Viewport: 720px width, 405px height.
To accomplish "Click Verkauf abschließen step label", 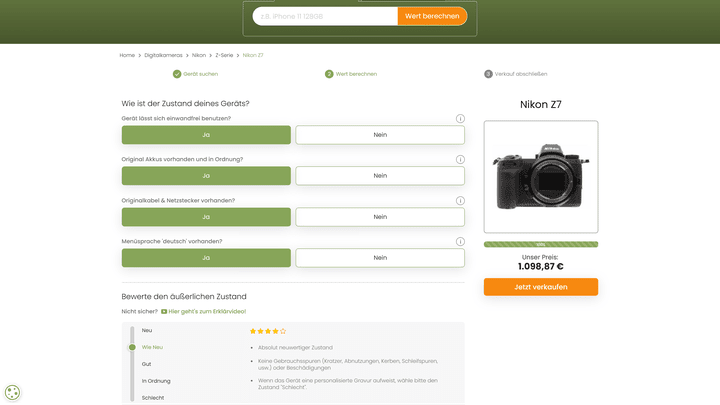I will pos(521,74).
